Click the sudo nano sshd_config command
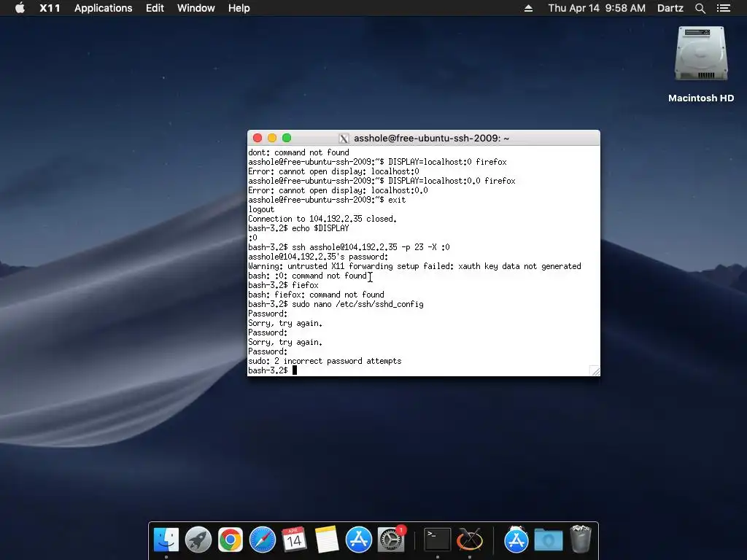Viewport: 747px width, 560px height. click(x=336, y=304)
